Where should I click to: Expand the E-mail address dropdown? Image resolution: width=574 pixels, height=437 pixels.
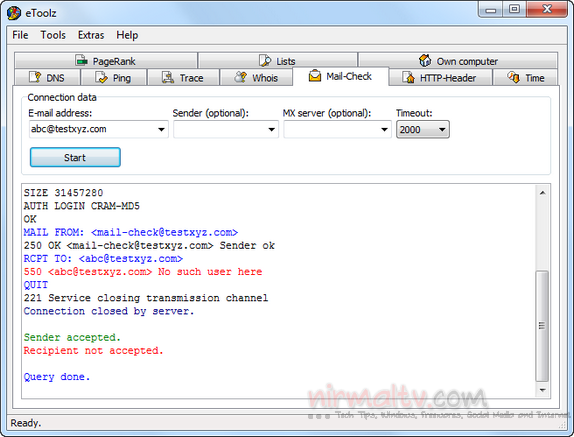tap(161, 130)
